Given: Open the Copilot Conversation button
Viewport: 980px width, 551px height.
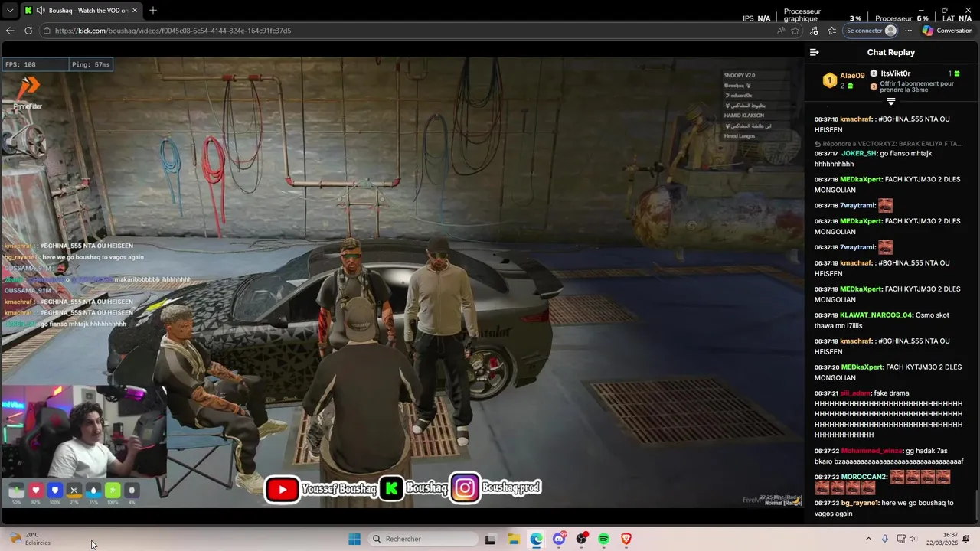Looking at the screenshot, I should tap(948, 31).
